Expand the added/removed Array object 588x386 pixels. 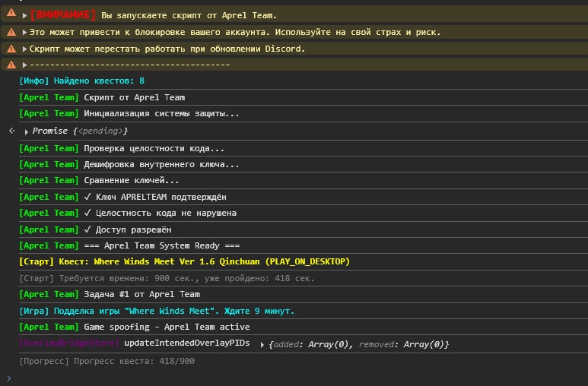click(x=262, y=345)
